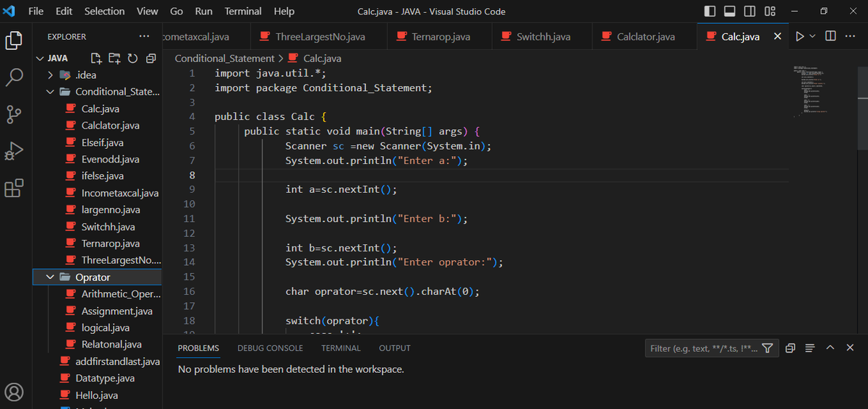Toggle bottom panel layout icon
868x409 pixels.
click(730, 12)
